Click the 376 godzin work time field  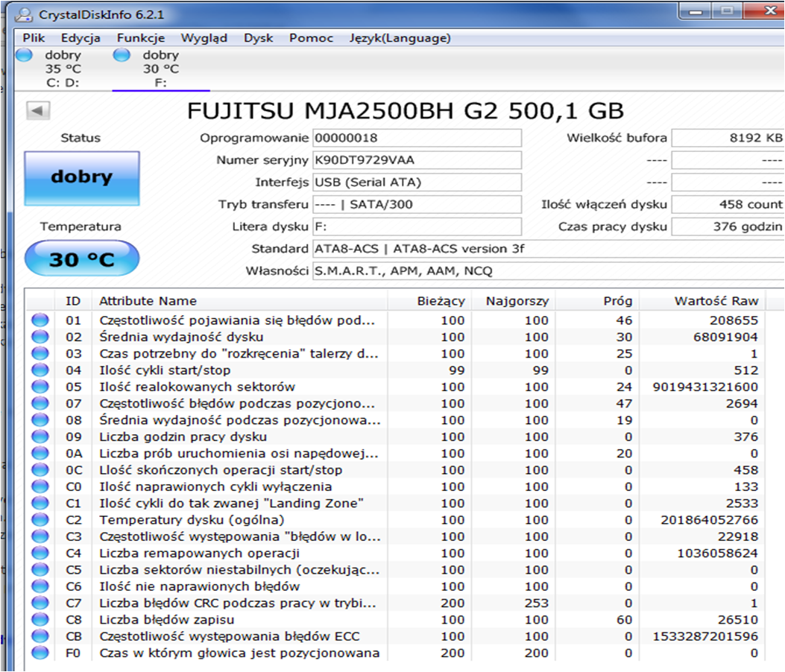point(728,226)
